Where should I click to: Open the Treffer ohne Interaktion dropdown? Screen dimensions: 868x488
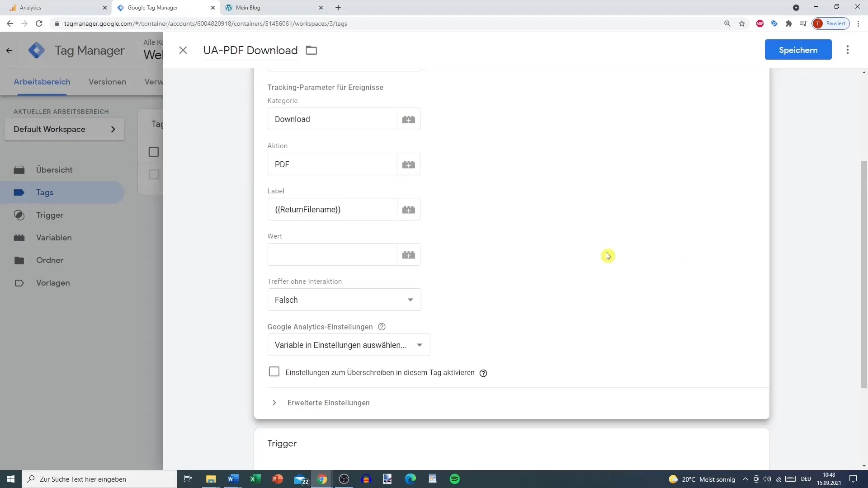344,299
